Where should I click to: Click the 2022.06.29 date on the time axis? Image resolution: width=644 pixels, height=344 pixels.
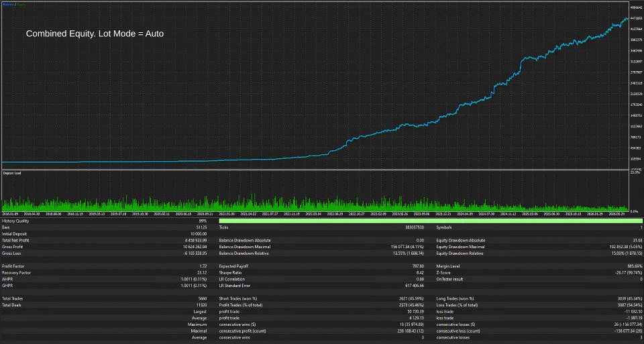pos(334,214)
